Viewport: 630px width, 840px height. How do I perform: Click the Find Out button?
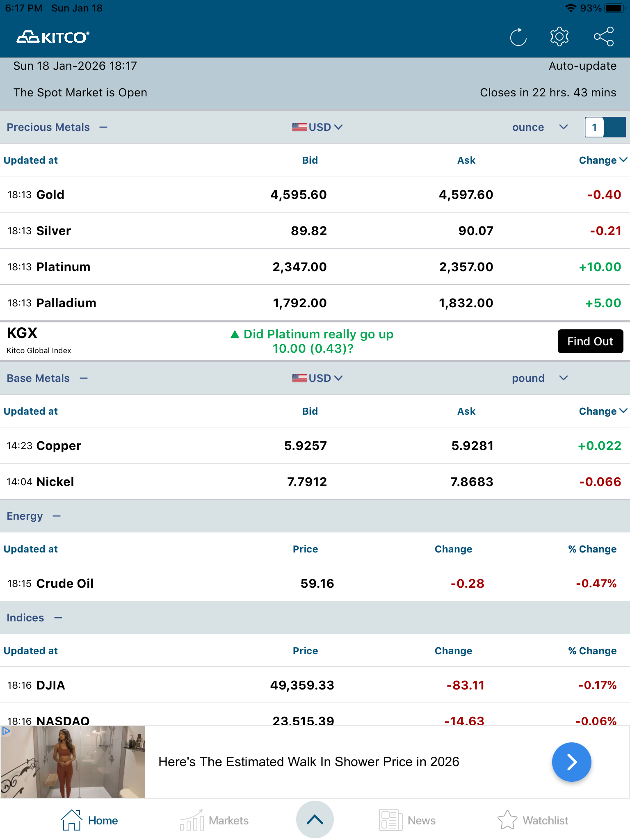pyautogui.click(x=590, y=341)
